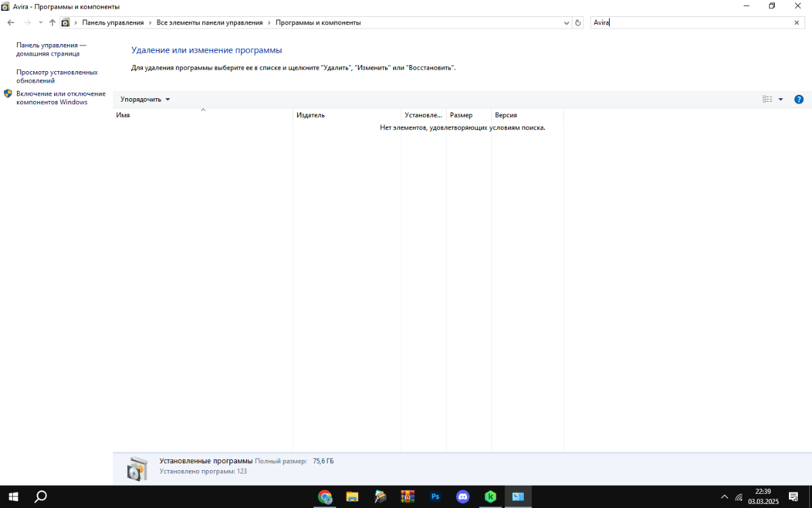Clear the Avira search text

[x=796, y=22]
